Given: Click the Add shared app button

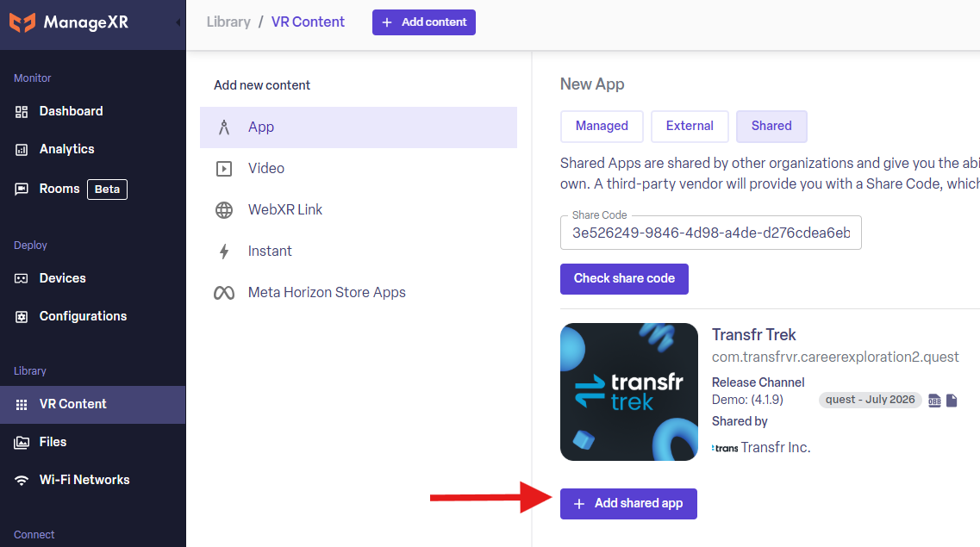Looking at the screenshot, I should click(628, 503).
